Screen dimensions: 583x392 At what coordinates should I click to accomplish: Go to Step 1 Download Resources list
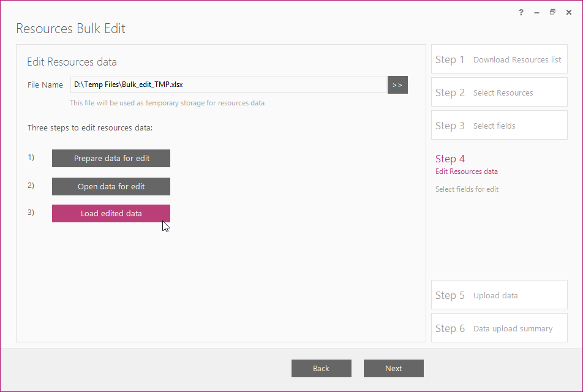(x=499, y=59)
